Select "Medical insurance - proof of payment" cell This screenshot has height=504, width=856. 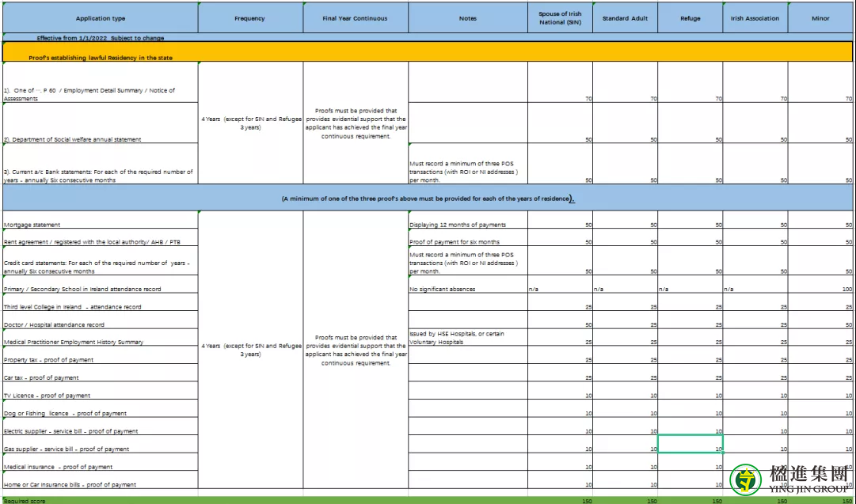coord(101,462)
